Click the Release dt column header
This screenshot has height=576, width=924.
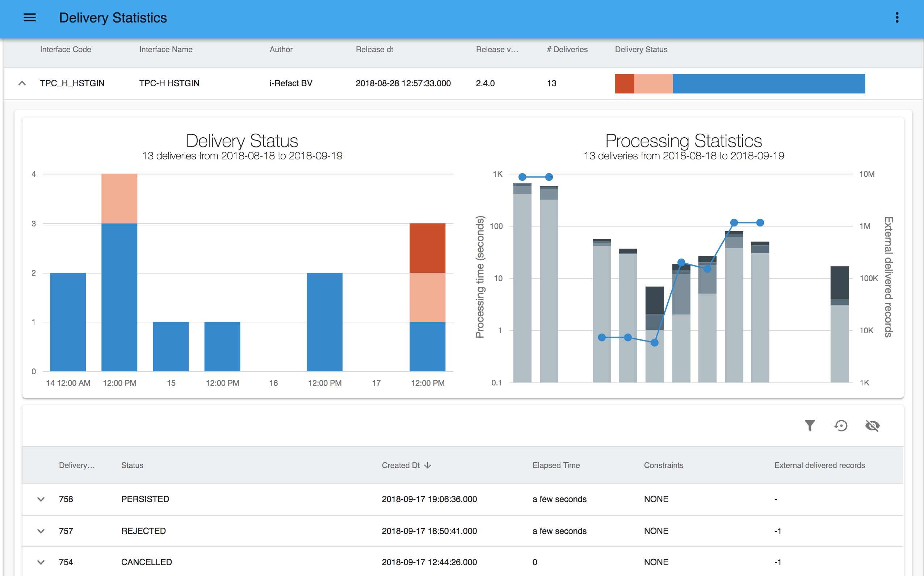pos(374,50)
